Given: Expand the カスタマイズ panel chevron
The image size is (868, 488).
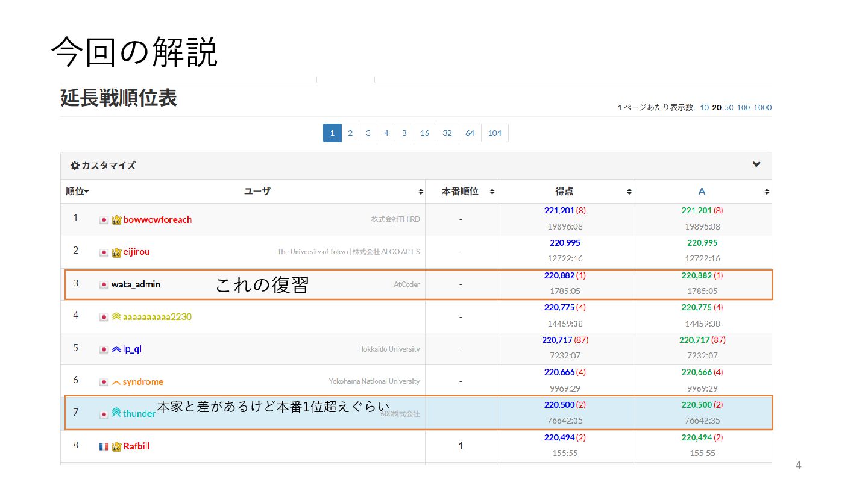Looking at the screenshot, I should [756, 164].
